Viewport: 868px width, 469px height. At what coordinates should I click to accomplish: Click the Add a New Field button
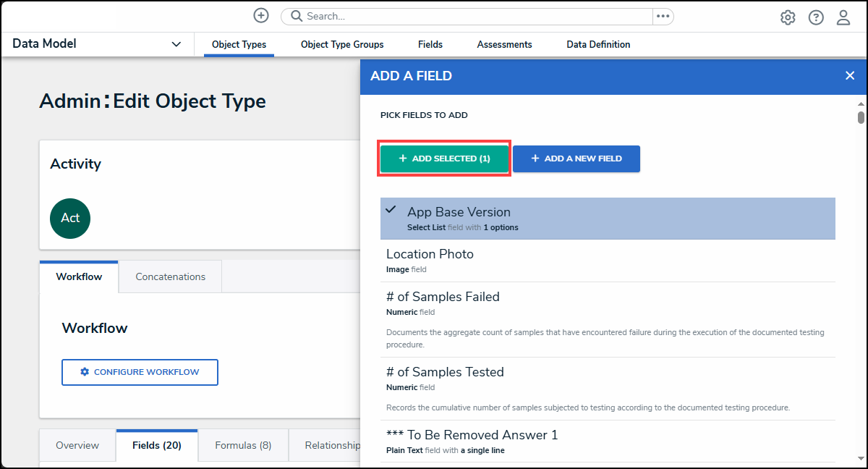[x=576, y=159]
